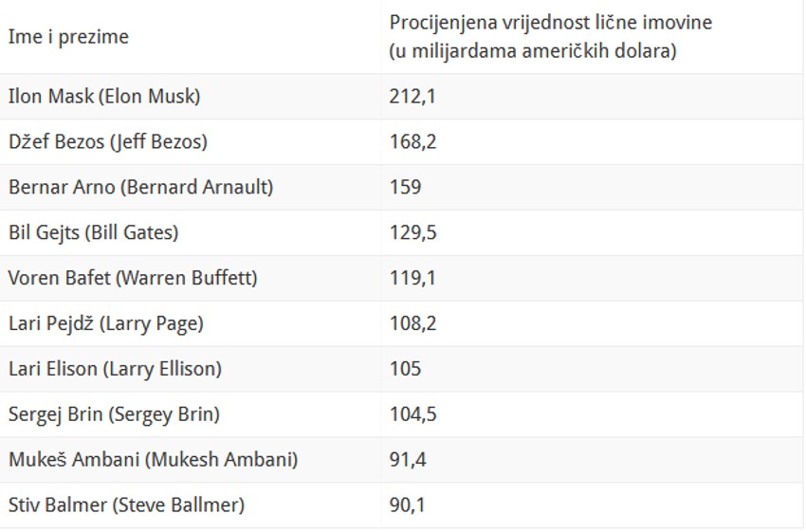Click the value 105 cell
The width and height of the screenshot is (806, 532).
(405, 369)
